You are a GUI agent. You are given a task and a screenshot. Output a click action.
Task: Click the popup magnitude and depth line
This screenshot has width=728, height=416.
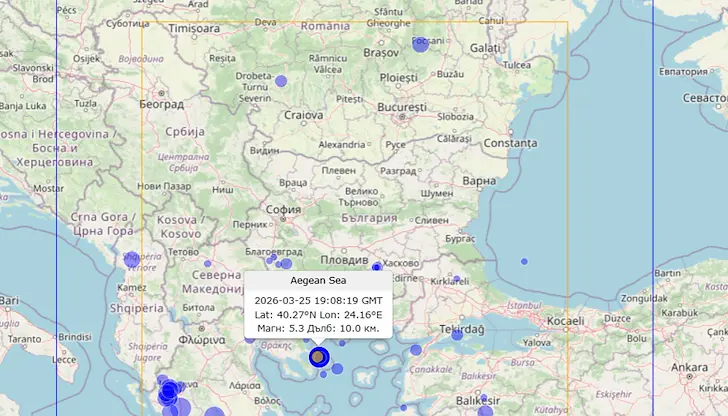[318, 327]
